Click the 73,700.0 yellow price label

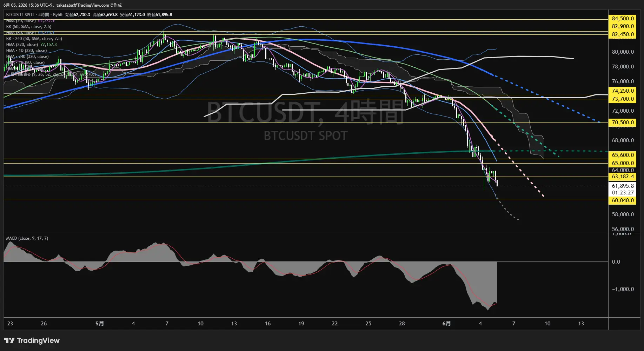623,99
